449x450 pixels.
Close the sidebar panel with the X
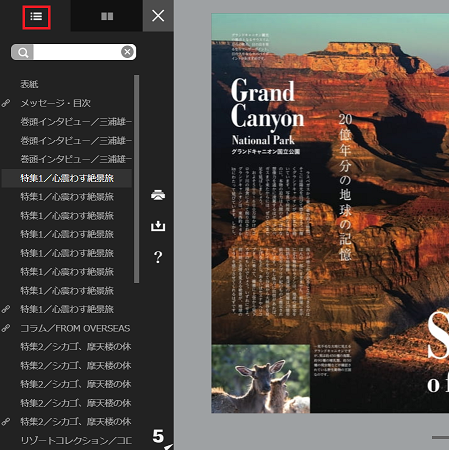[x=158, y=16]
